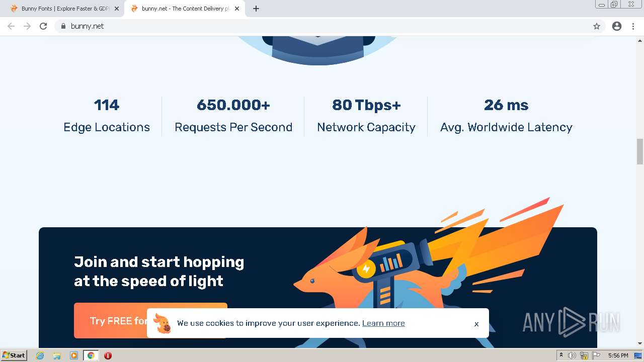Show hidden system tray icons
The image size is (644, 362).
point(561,355)
